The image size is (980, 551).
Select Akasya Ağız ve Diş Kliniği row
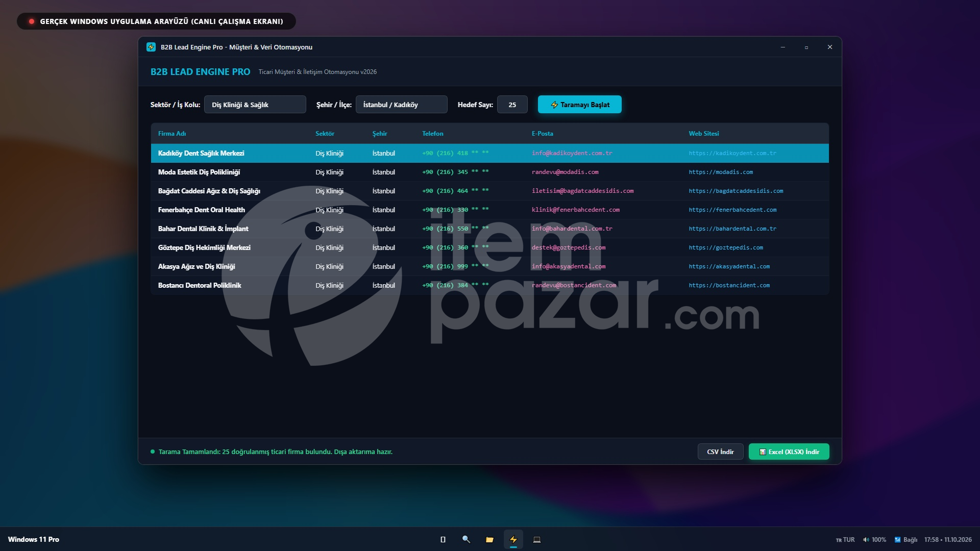pos(489,266)
